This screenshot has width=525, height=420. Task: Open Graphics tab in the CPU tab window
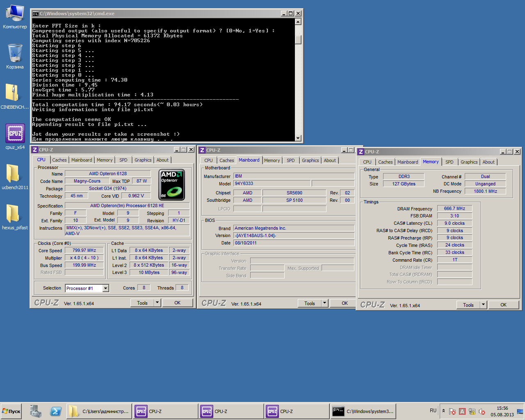point(143,160)
